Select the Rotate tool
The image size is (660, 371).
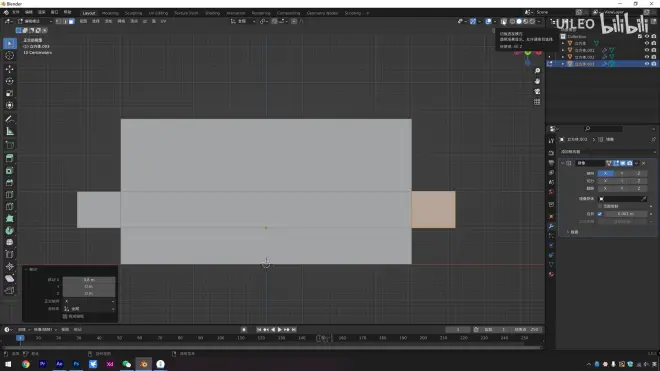[x=10, y=81]
